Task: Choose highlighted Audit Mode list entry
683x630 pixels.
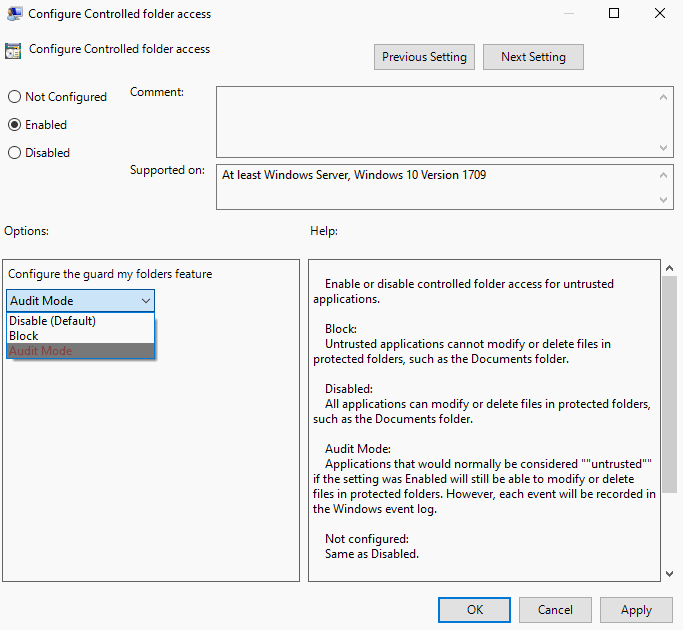Action: (81, 350)
